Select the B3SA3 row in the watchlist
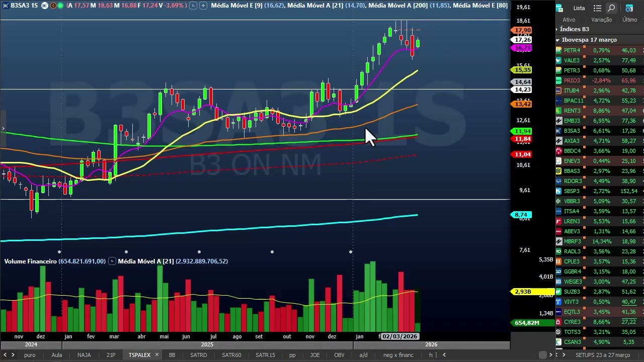This screenshot has height=362, width=644. [600, 131]
